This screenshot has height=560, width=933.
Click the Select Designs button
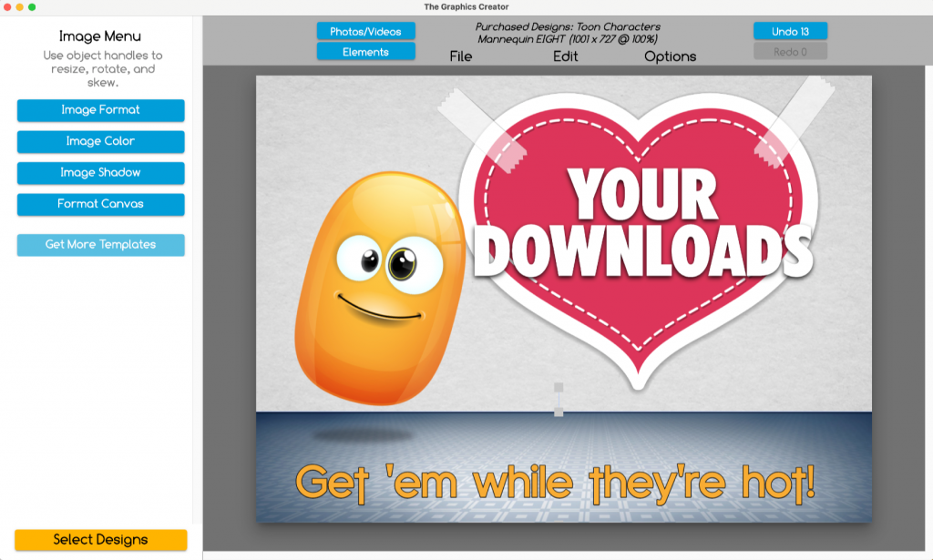(100, 539)
